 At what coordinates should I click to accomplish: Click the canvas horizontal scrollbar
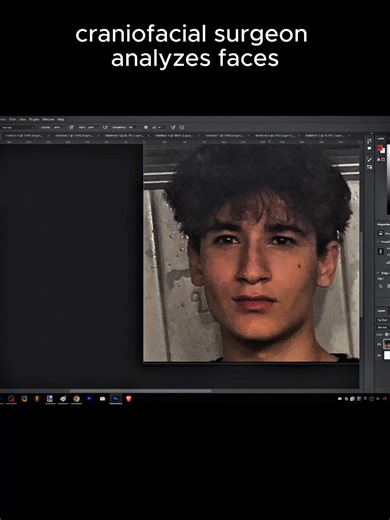[x=140, y=390]
